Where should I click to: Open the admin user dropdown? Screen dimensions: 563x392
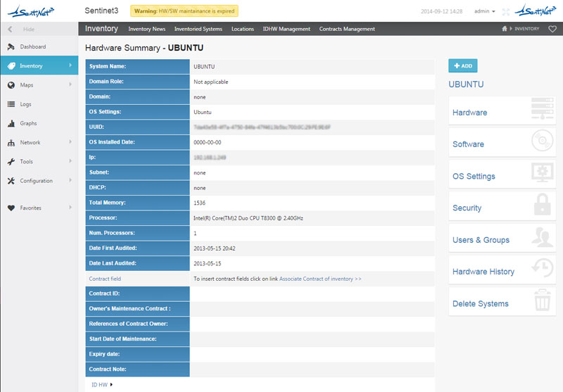[485, 11]
